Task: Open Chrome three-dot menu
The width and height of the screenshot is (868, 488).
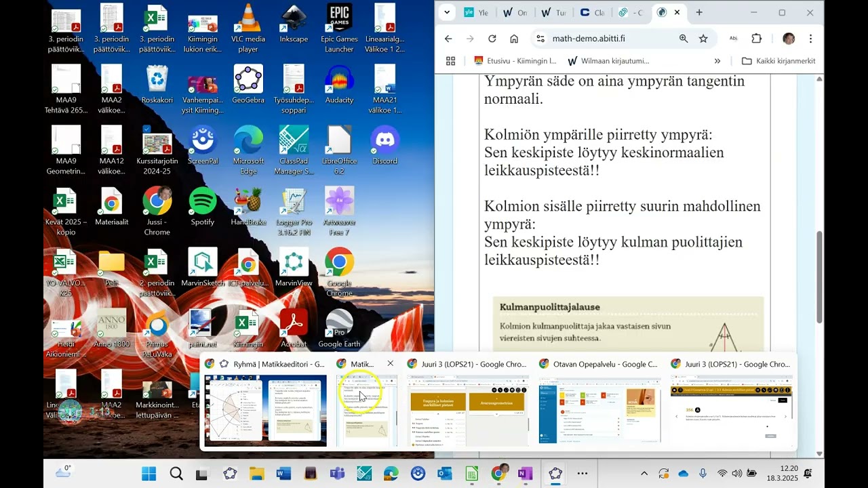Action: pos(810,39)
